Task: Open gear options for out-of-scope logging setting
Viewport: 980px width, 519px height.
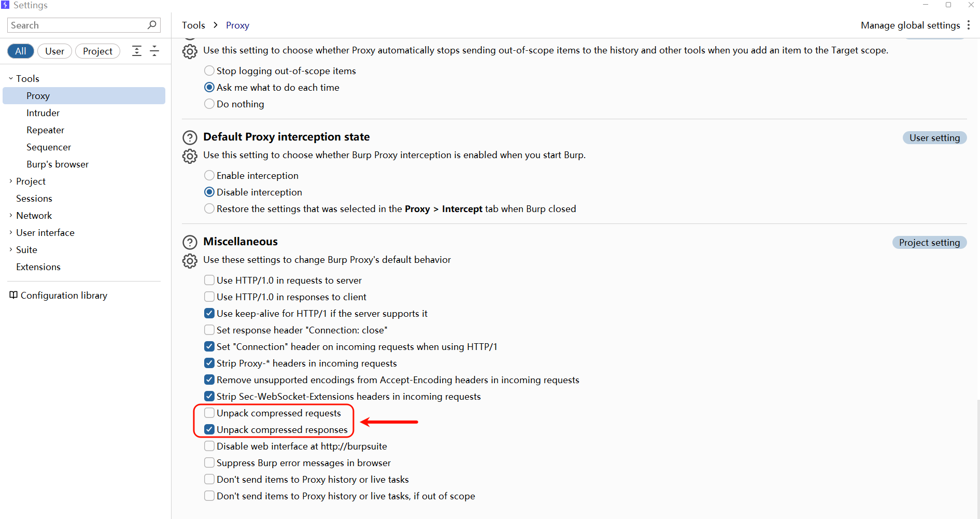Action: click(x=190, y=51)
